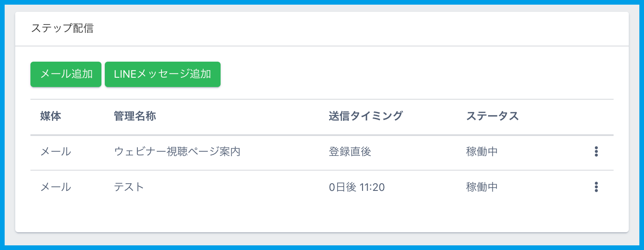This screenshot has width=644, height=250.
Task: Click メール media cell in ウェビナー視聴ページ案内 row
Action: click(x=56, y=152)
